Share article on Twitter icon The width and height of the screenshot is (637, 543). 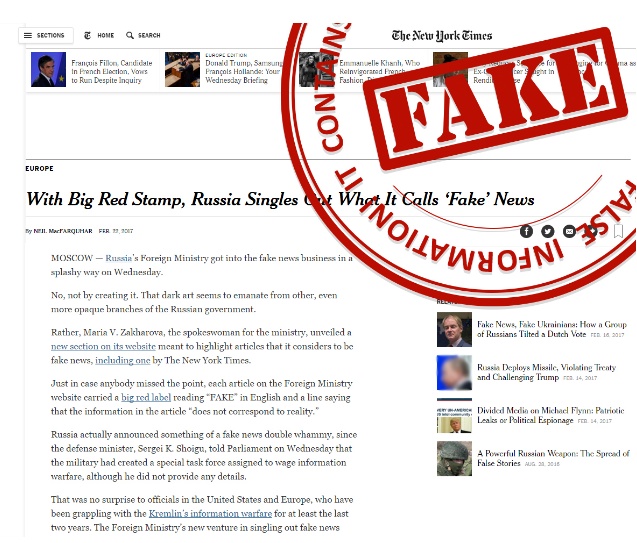tap(548, 231)
